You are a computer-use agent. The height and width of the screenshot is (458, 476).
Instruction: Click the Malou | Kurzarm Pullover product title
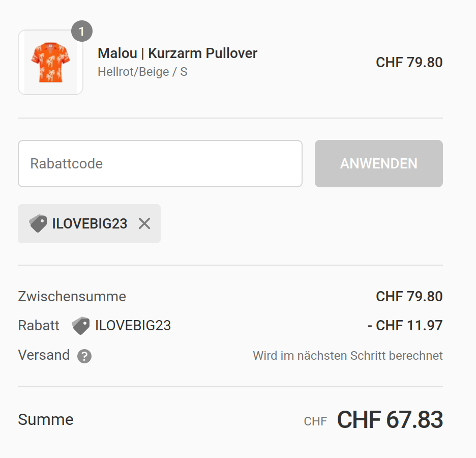coord(177,53)
